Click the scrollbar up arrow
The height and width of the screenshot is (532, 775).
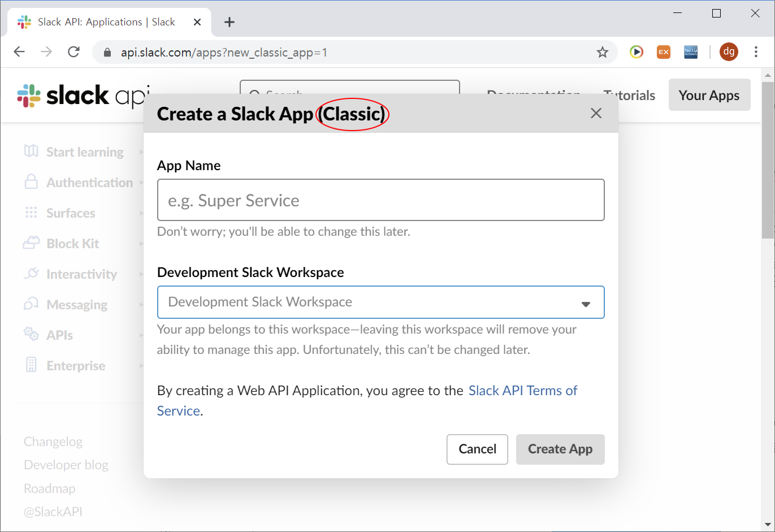pyautogui.click(x=768, y=75)
